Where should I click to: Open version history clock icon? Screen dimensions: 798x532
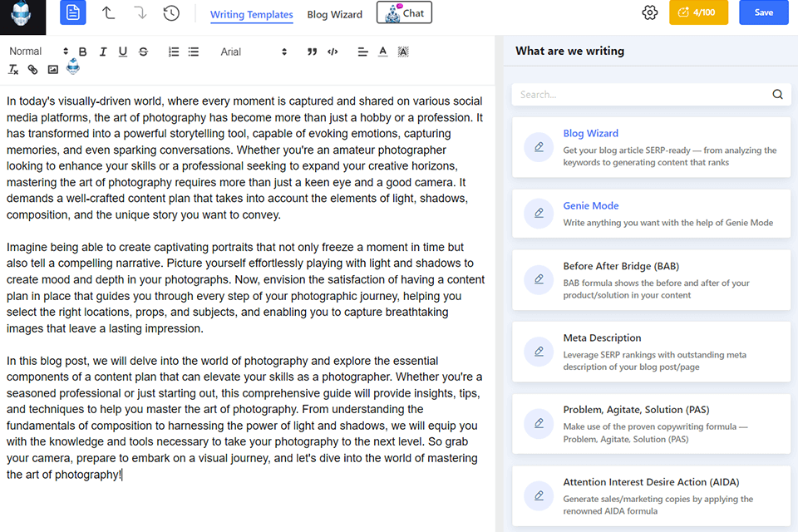(x=171, y=13)
